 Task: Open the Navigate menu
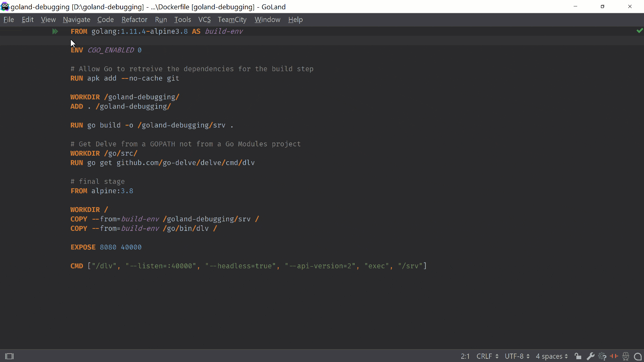[76, 20]
